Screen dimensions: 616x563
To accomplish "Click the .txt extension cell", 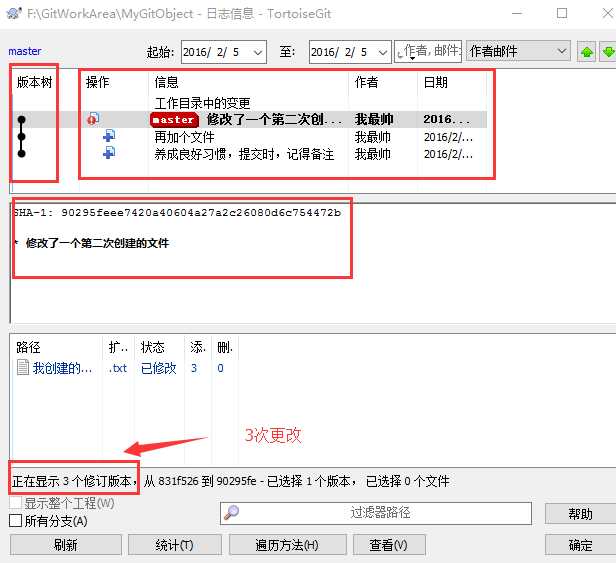I will coord(118,368).
